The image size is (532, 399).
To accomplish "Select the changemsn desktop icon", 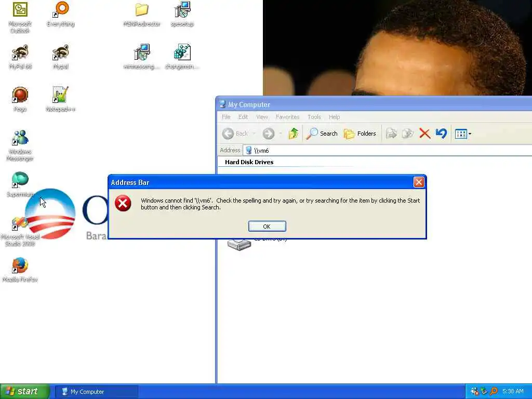I will coord(182,57).
